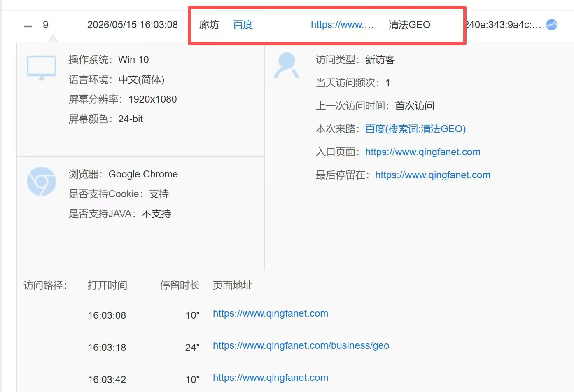
Task: Click the truncated IP address 240e:343:9a4c
Action: point(502,25)
